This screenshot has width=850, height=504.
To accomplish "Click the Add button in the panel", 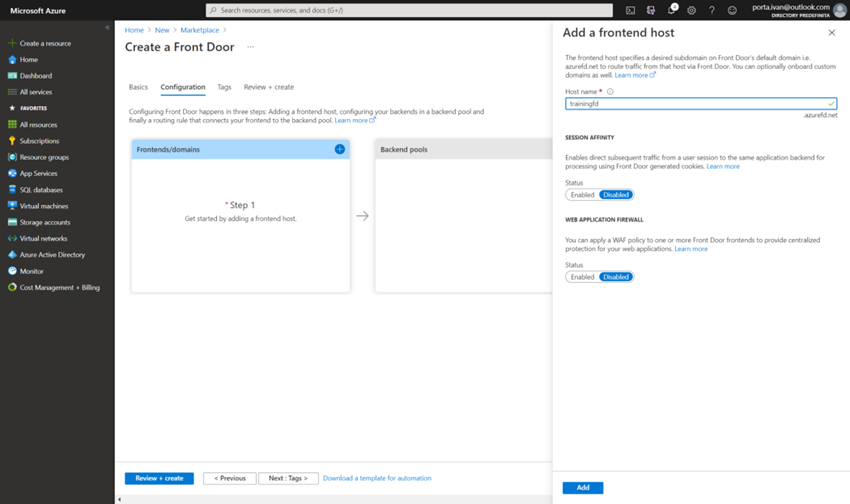I will 583,488.
